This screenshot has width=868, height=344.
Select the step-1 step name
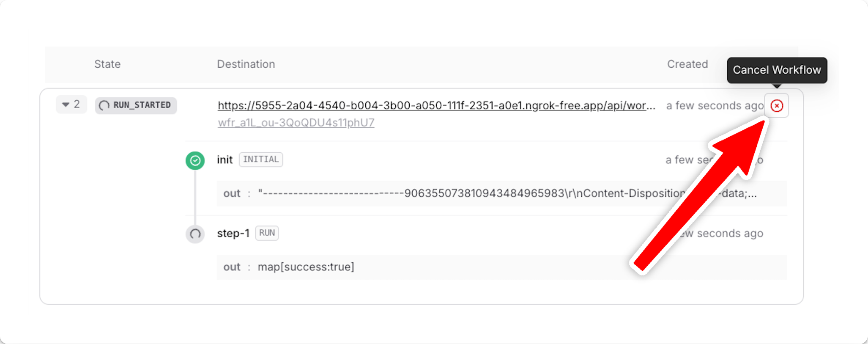pyautogui.click(x=233, y=233)
